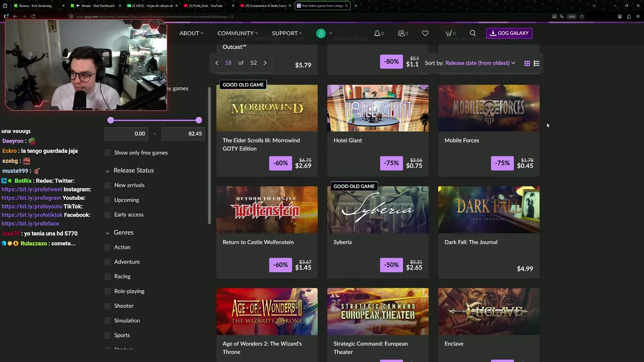644x362 pixels.
Task: Collapse the Release Status section
Action: pos(107,171)
